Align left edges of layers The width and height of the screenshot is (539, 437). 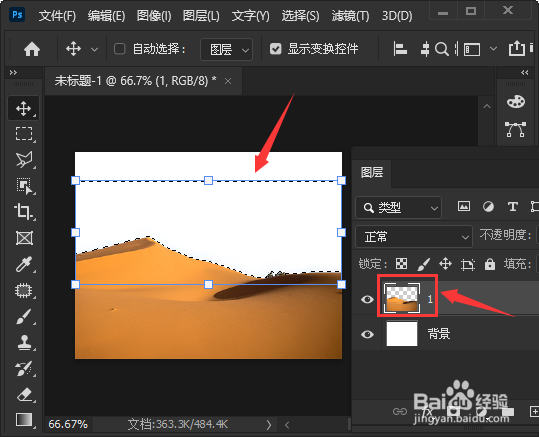point(400,49)
